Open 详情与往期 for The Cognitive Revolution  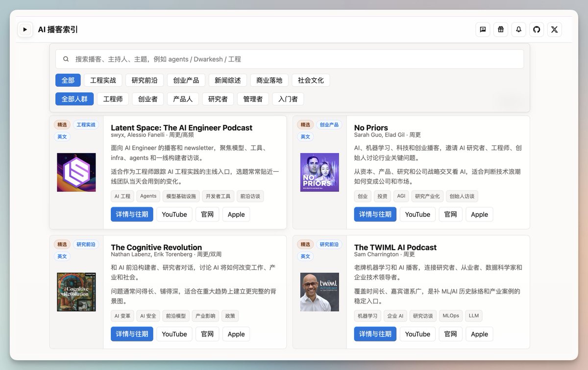[132, 334]
